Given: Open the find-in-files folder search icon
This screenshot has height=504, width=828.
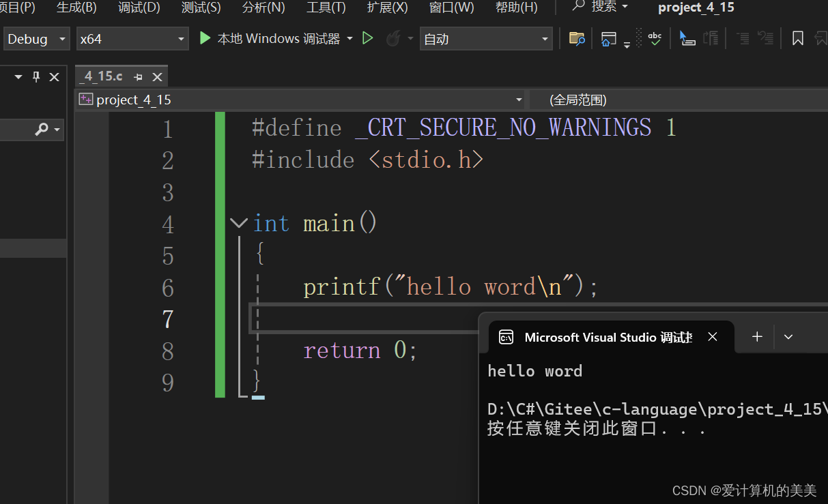Looking at the screenshot, I should (577, 39).
